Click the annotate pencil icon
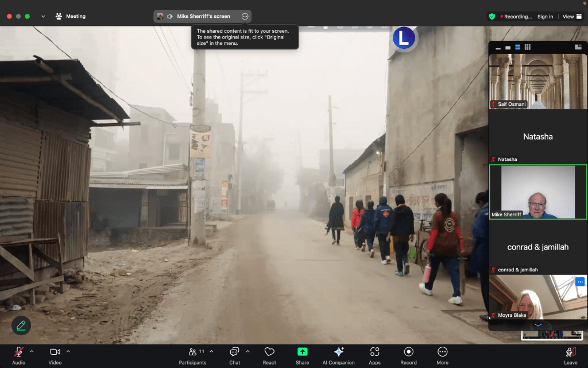This screenshot has height=368, width=588. click(21, 325)
